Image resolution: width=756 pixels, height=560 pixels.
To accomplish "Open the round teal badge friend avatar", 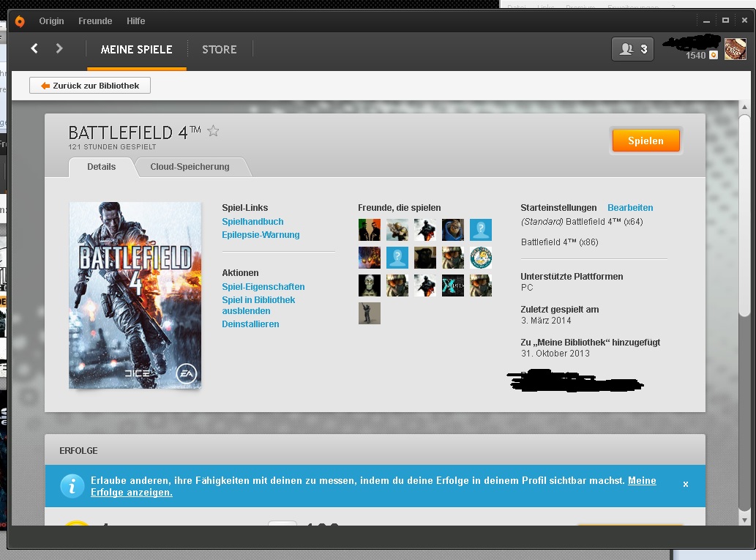I will [x=481, y=258].
